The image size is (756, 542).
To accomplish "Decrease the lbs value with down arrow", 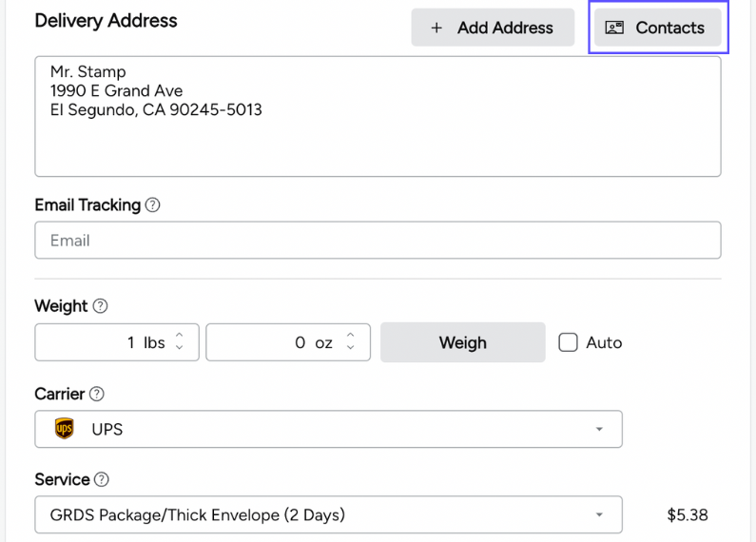I will 181,348.
